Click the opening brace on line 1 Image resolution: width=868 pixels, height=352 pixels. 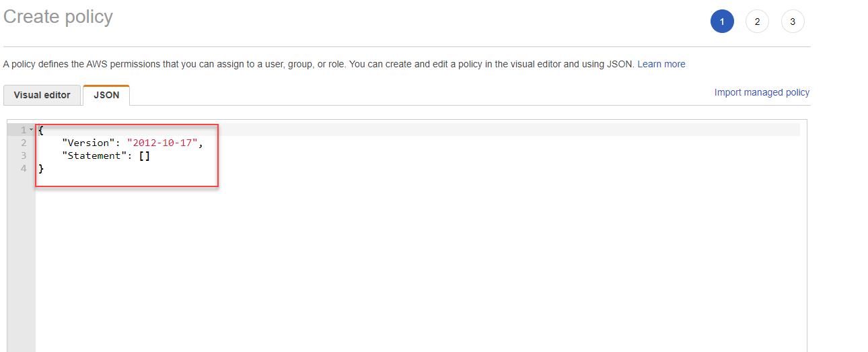41,130
